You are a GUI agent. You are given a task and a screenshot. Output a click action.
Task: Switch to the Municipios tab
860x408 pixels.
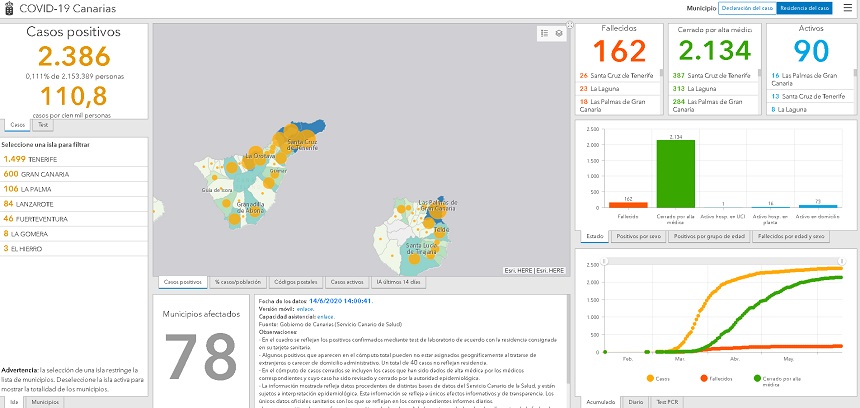43,401
